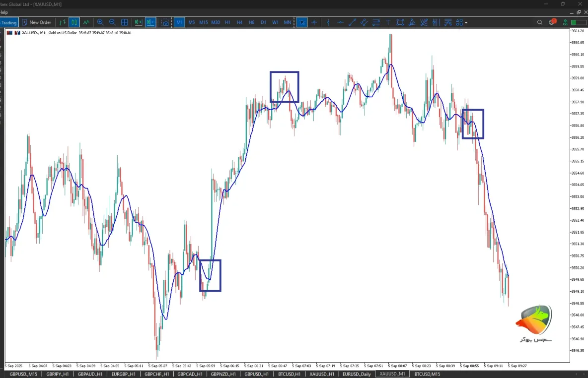Click the XAUUSD chart title text
588x378 pixels.
pos(76,33)
